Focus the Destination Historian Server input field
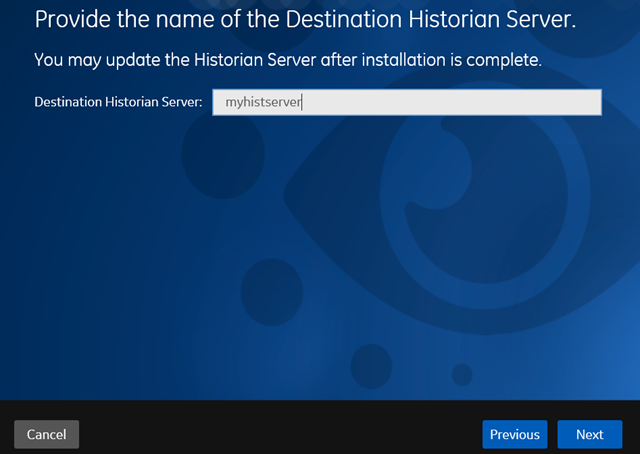Viewport: 640px width, 454px height. 407,102
